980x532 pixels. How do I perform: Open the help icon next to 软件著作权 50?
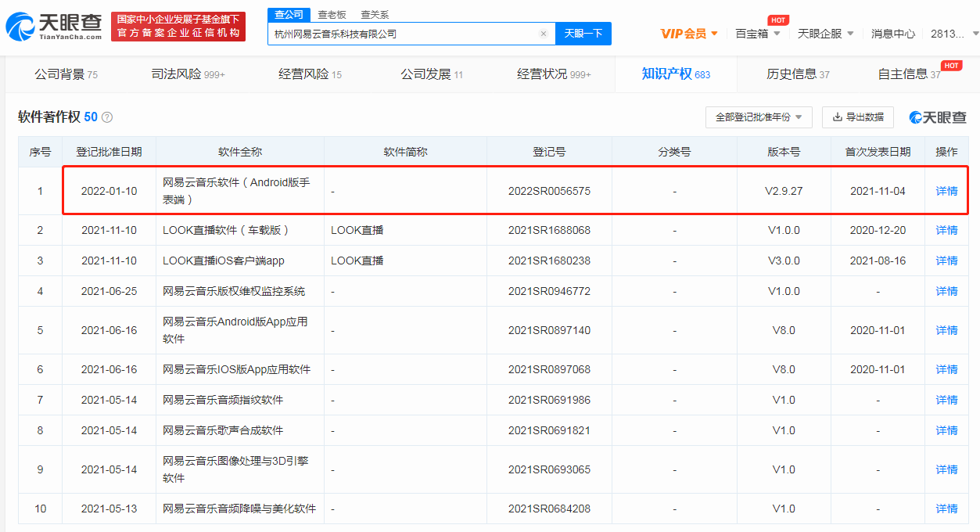point(107,117)
